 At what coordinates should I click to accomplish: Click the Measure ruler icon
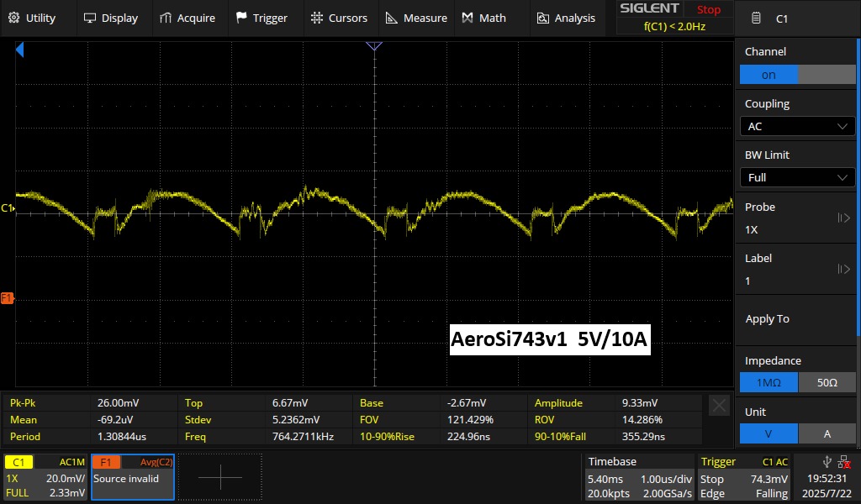click(392, 18)
